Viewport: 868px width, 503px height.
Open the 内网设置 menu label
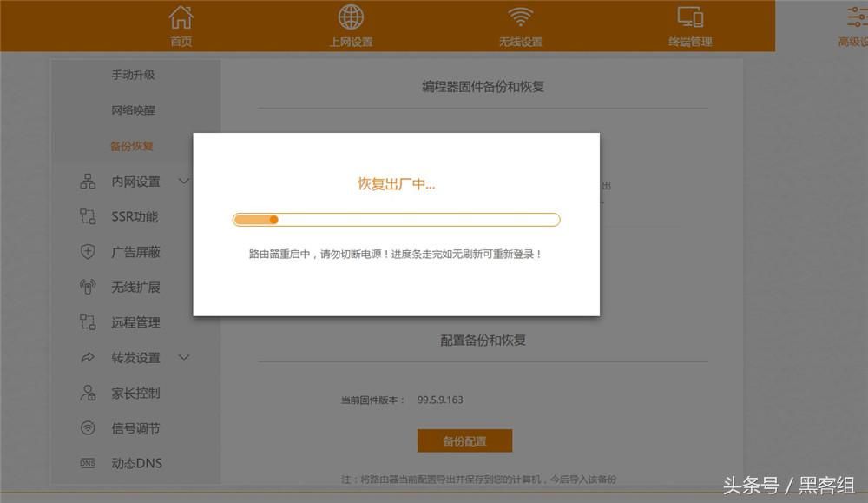coord(135,182)
